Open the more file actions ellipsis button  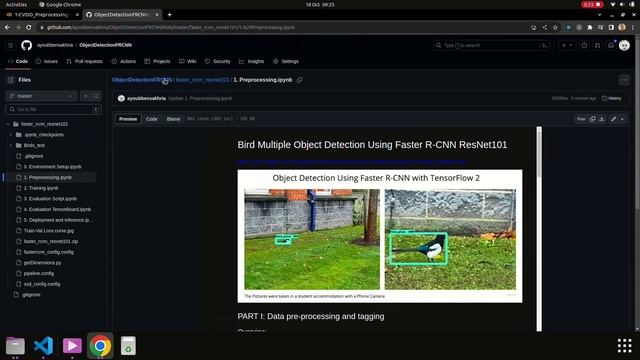[x=624, y=80]
